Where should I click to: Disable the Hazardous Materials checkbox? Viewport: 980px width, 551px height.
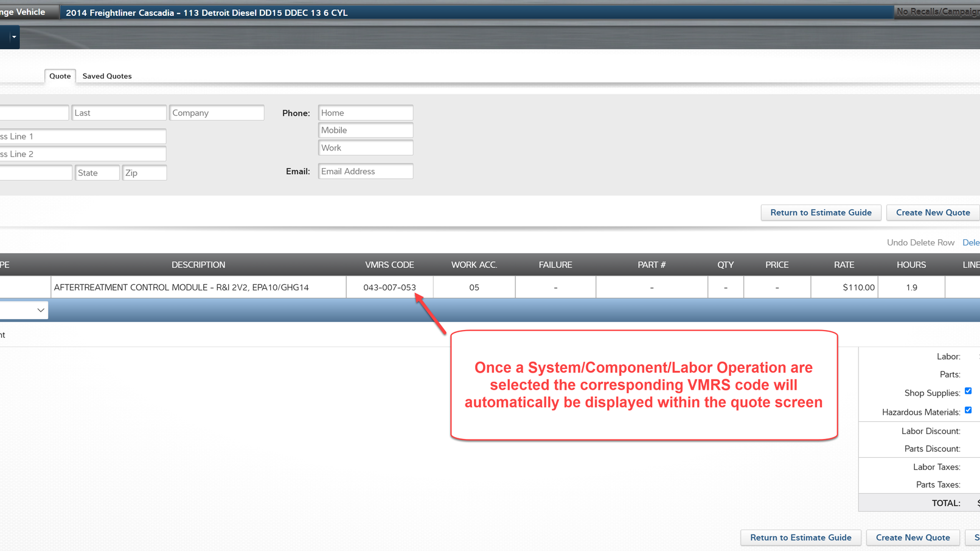coord(968,410)
